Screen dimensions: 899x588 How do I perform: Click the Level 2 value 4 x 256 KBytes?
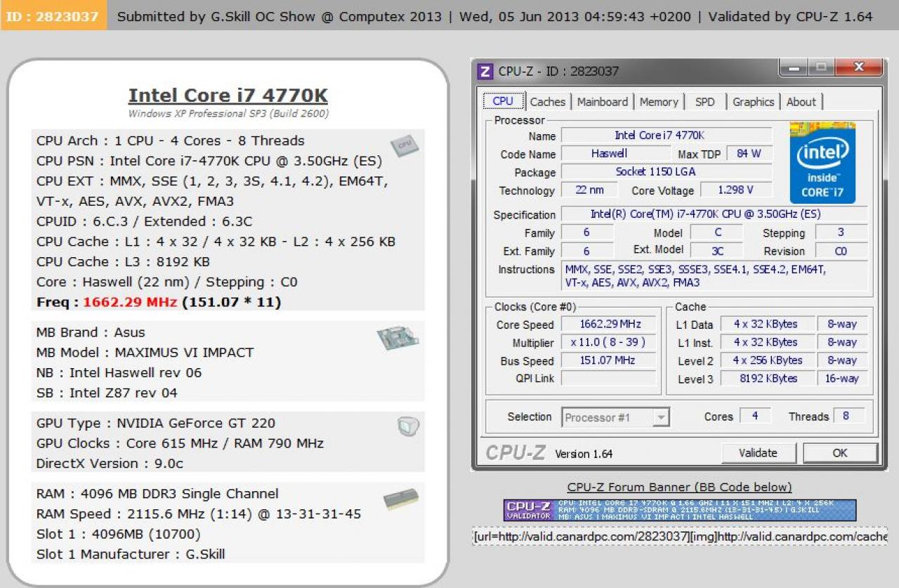click(x=767, y=360)
